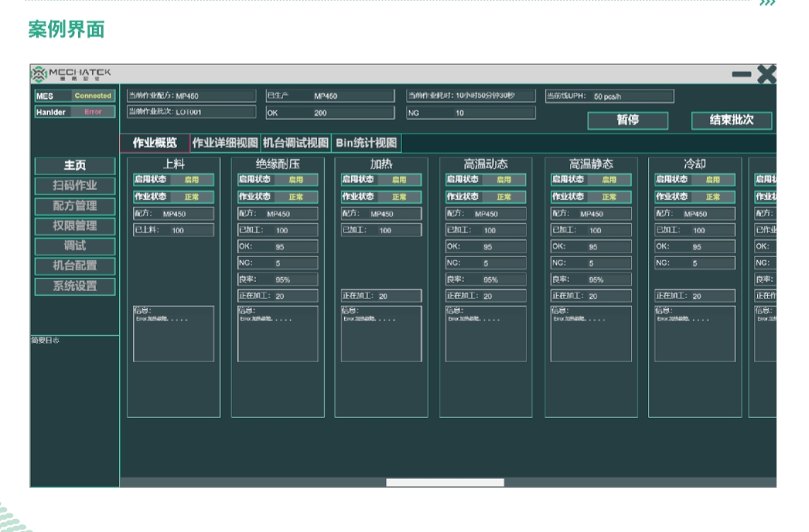This screenshot has height=532, width=809.
Task: Minimize the application window
Action: [741, 74]
